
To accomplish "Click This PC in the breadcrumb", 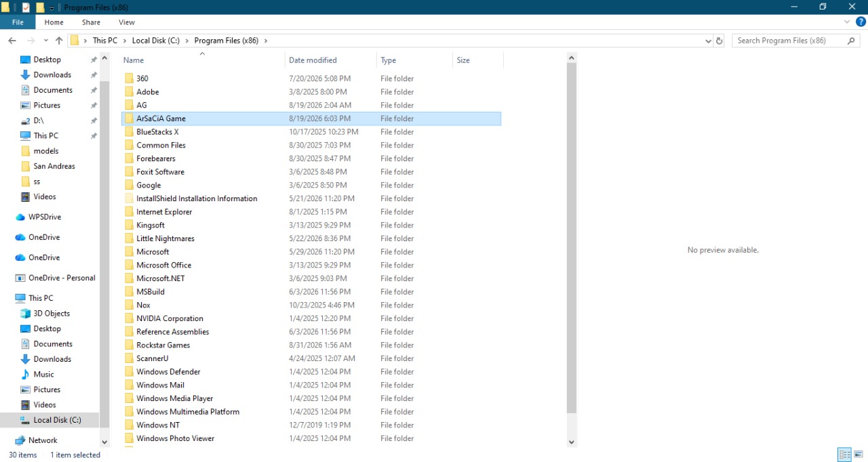I will click(105, 41).
